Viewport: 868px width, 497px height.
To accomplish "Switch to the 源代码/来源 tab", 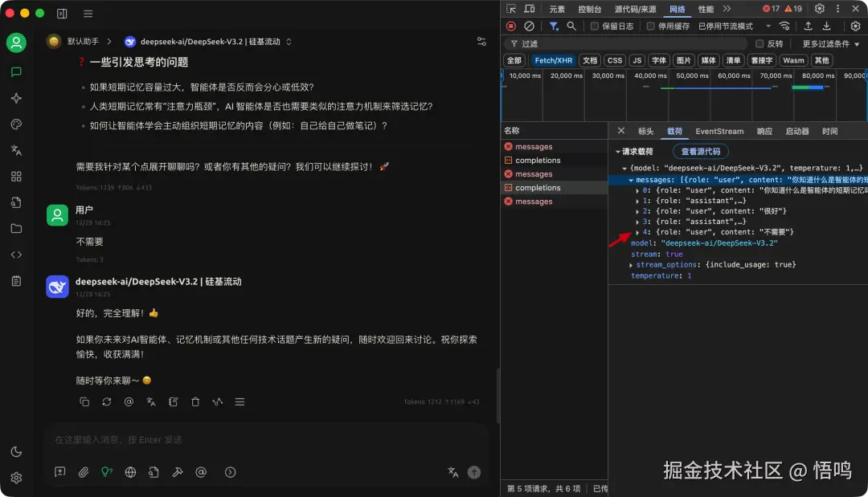I will click(x=635, y=9).
